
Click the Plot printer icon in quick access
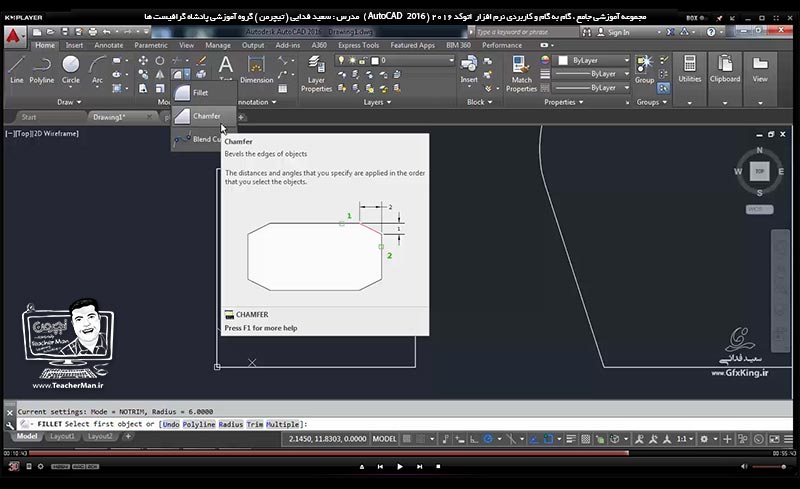92,32
